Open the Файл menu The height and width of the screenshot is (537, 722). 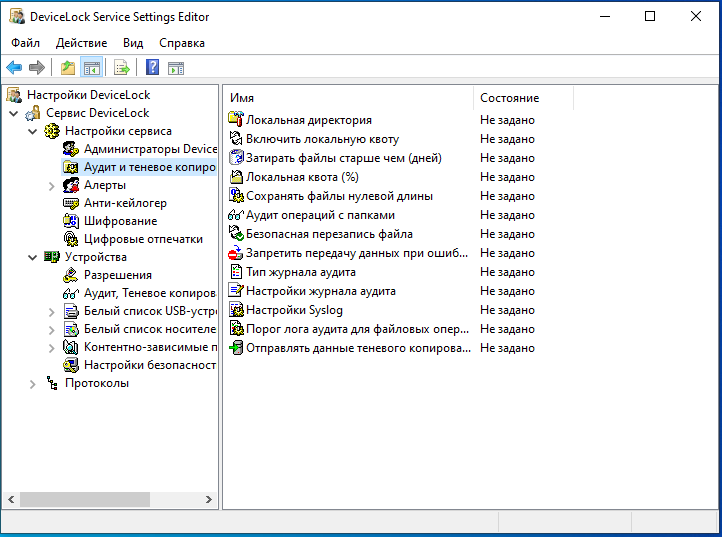[x=25, y=43]
